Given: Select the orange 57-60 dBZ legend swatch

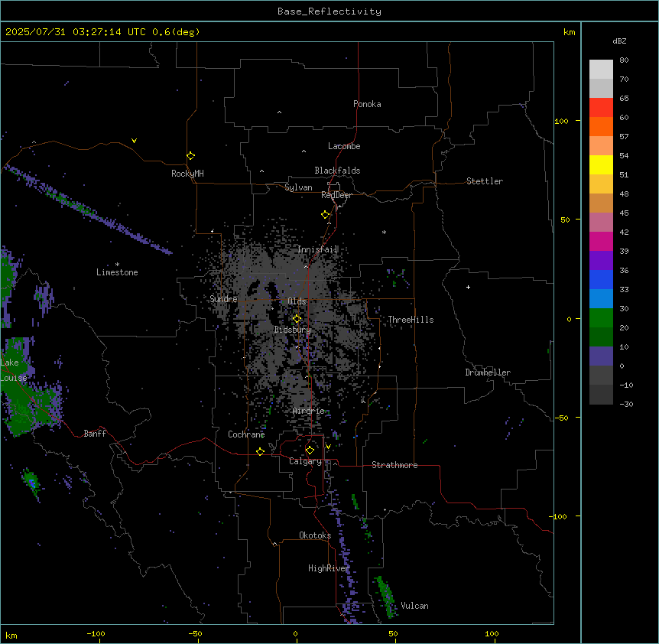Looking at the screenshot, I should point(601,126).
